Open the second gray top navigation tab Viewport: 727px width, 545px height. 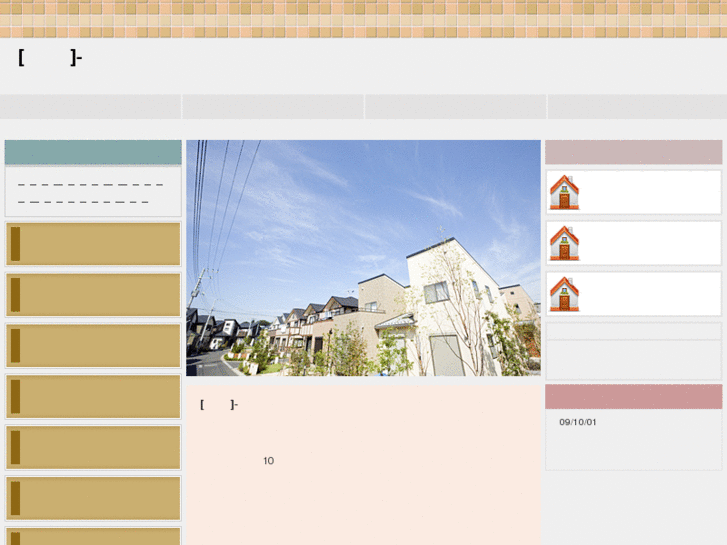(x=273, y=107)
